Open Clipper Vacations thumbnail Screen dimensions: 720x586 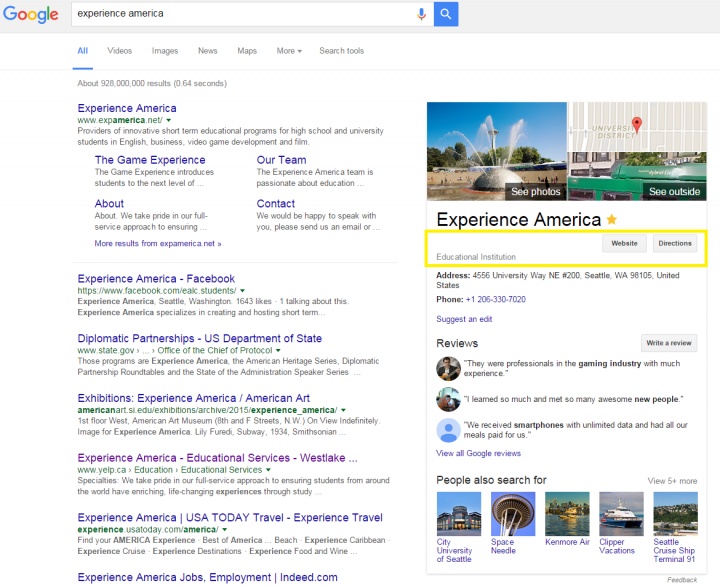coord(621,514)
